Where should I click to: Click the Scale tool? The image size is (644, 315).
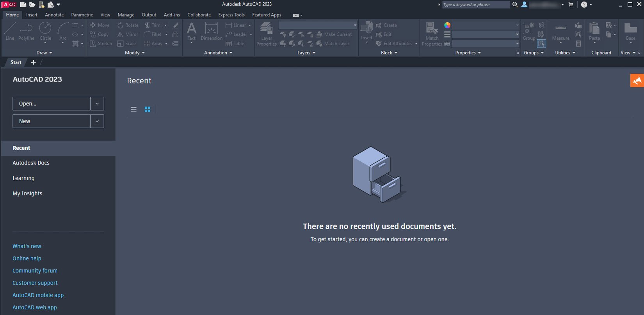126,44
